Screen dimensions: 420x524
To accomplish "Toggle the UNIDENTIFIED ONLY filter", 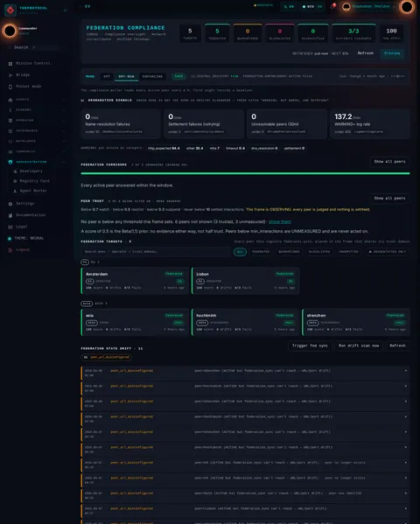I will [388, 252].
